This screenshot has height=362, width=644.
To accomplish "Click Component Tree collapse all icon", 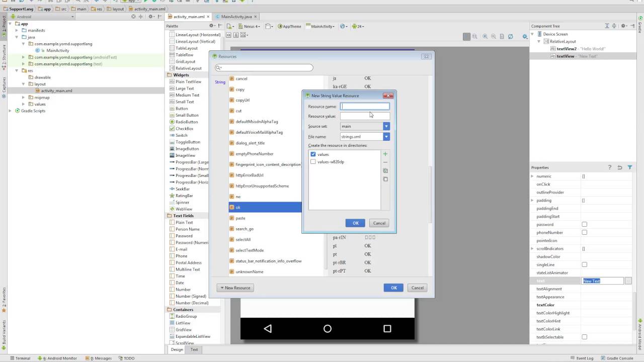I will click(x=615, y=26).
